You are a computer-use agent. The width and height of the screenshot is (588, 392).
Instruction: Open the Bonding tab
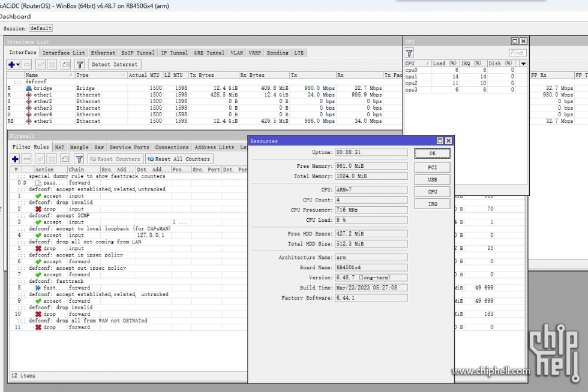(x=277, y=53)
